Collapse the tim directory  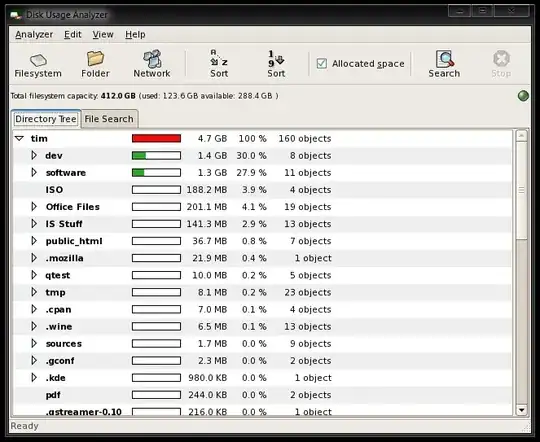click(x=20, y=138)
